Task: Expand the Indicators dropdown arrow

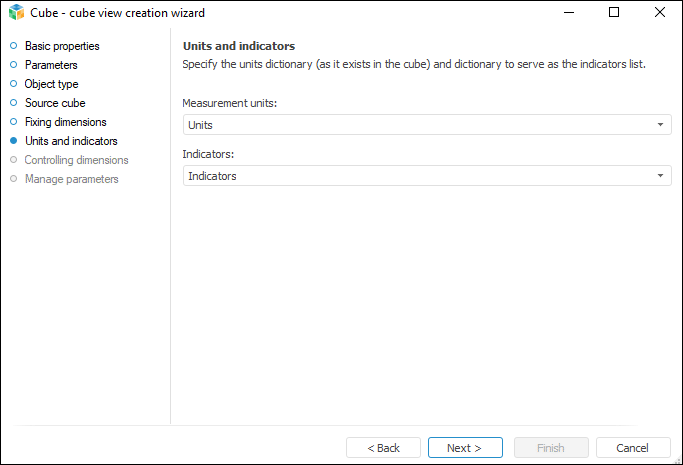Action: (x=661, y=176)
